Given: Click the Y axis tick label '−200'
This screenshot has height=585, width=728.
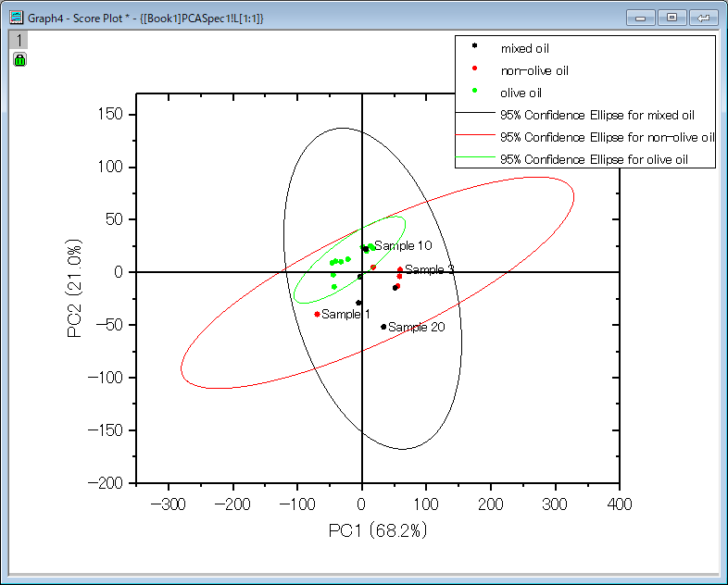Looking at the screenshot, I should (x=106, y=483).
